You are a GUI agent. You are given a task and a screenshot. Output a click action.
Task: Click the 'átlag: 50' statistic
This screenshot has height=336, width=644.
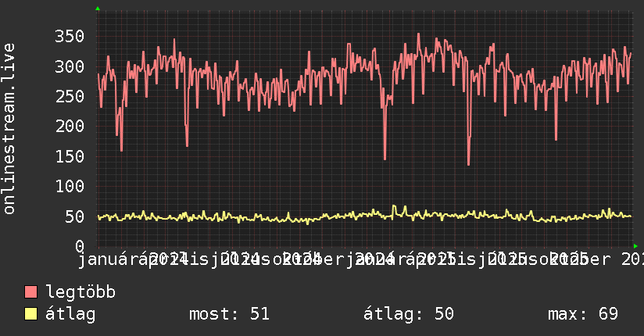click(x=409, y=314)
